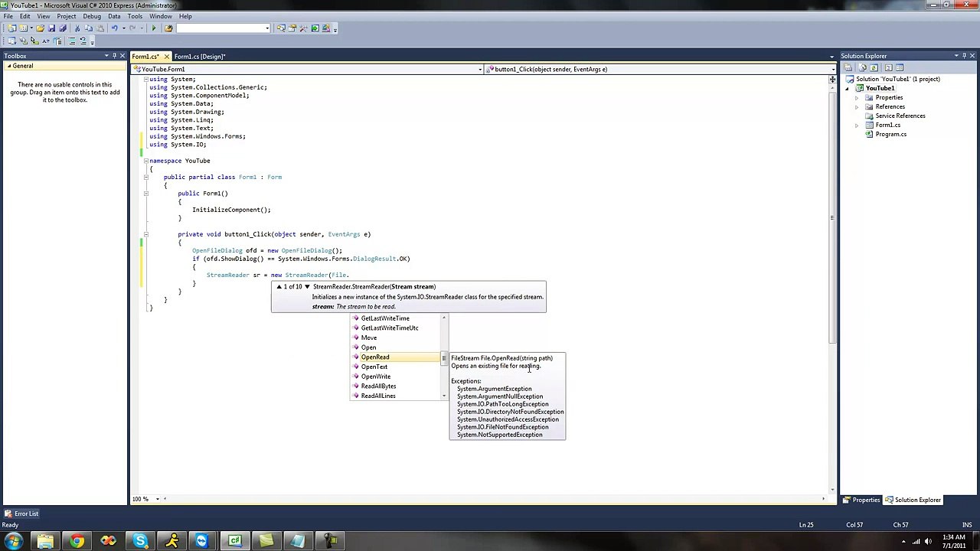Select Move in the IntelliSense list

[396, 338]
